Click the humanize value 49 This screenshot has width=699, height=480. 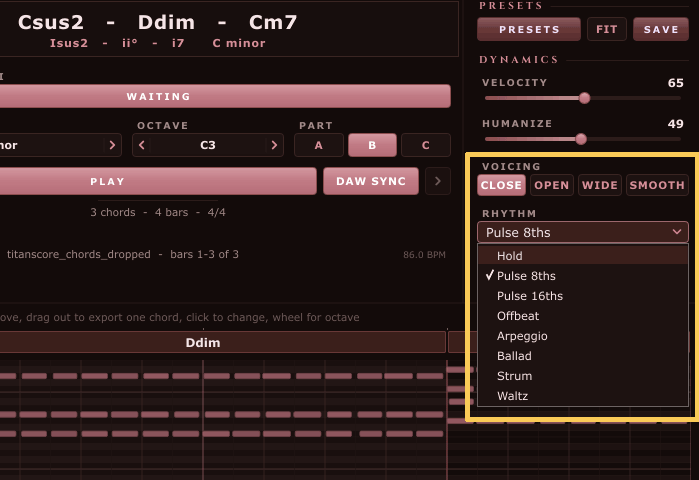[x=675, y=124]
